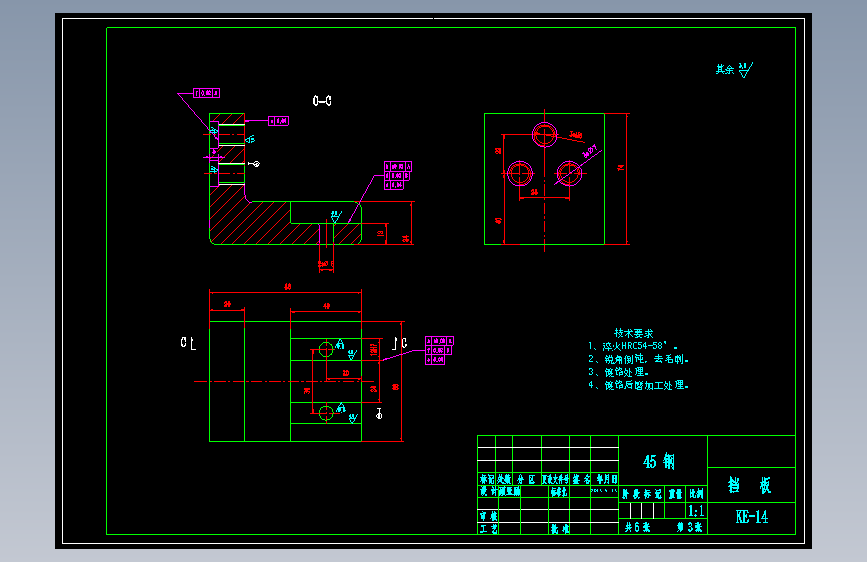Viewport: 867px width, 562px height.
Task: Select the tolerance frame at top-left of section view
Action: tap(206, 93)
